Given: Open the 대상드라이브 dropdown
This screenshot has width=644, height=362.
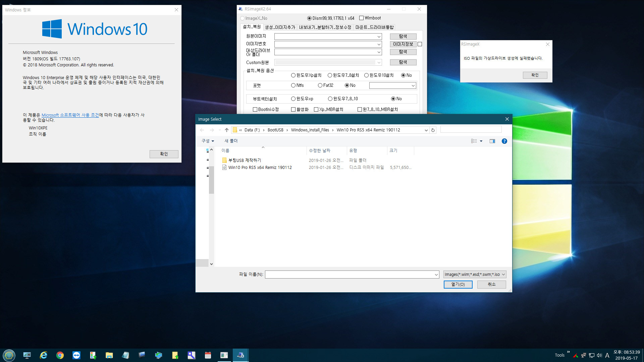Looking at the screenshot, I should click(x=379, y=52).
